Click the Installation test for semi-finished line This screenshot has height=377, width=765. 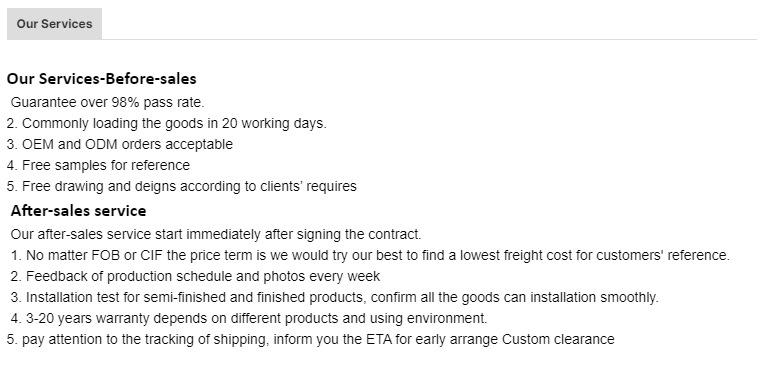pos(334,297)
